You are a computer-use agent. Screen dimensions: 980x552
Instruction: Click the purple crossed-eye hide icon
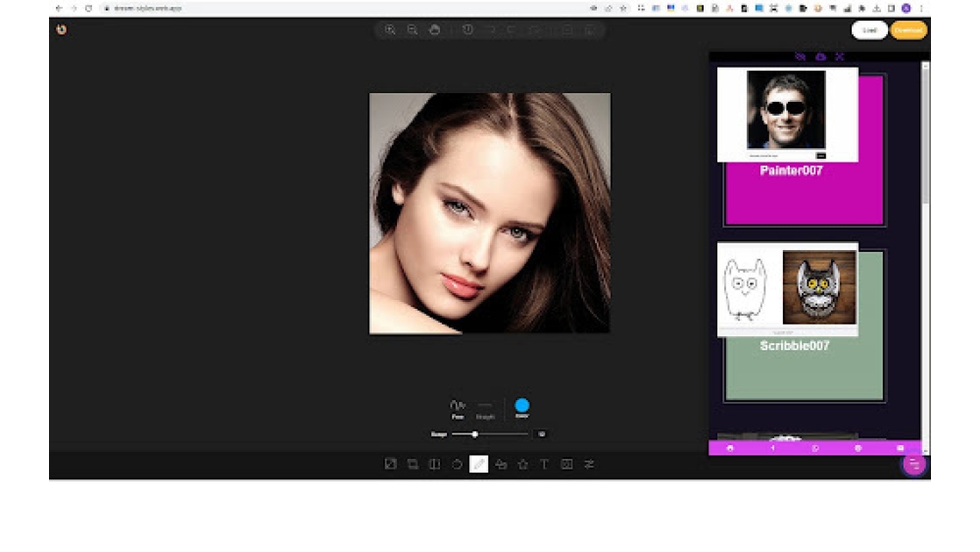click(x=800, y=57)
